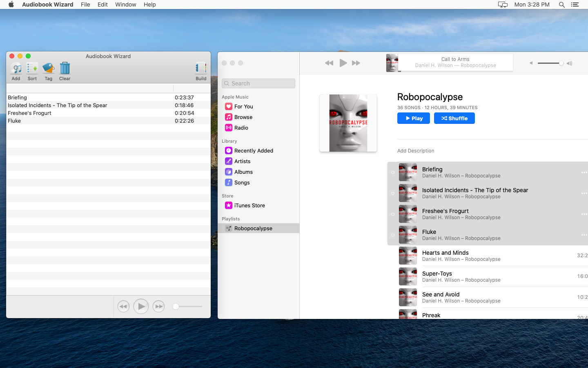Click the Music volume slider
The width and height of the screenshot is (588, 368).
tap(550, 63)
